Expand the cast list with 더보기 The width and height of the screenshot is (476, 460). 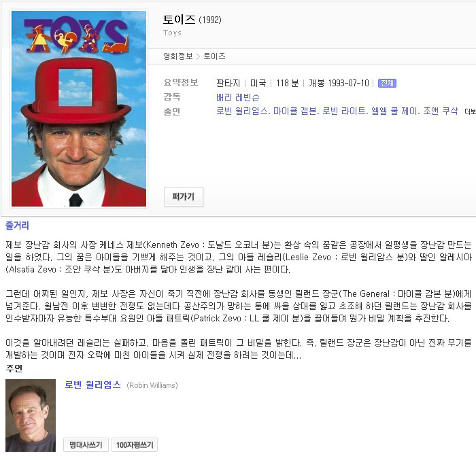[x=470, y=111]
